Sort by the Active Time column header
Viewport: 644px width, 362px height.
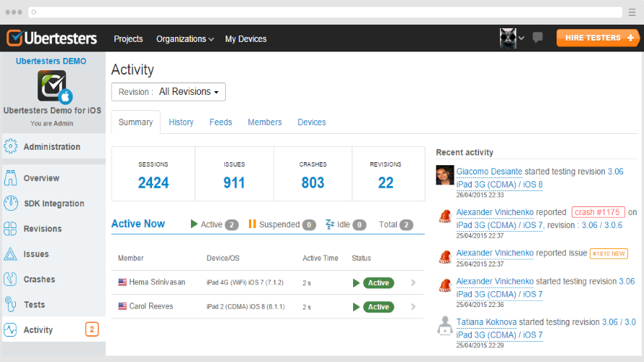(321, 258)
